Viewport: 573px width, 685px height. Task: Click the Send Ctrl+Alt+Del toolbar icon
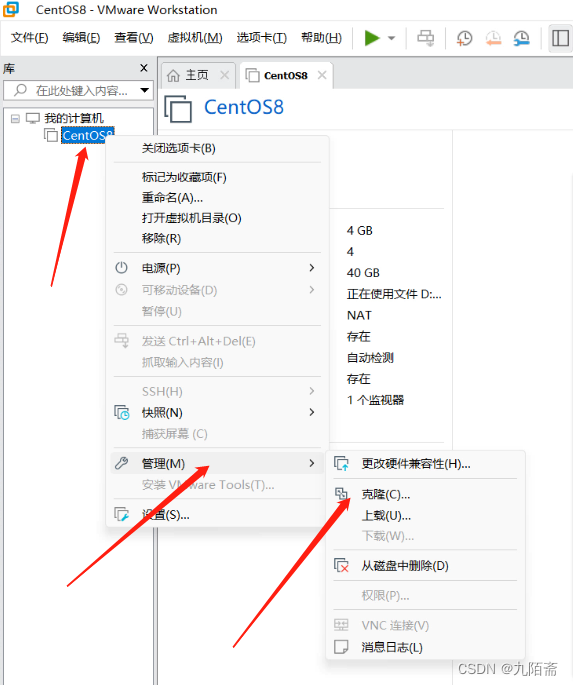(425, 38)
